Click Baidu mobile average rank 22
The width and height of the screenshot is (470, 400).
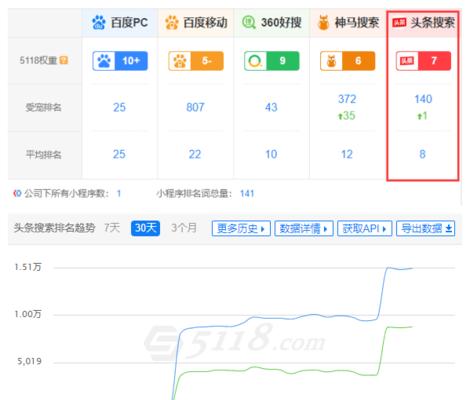pyautogui.click(x=195, y=154)
